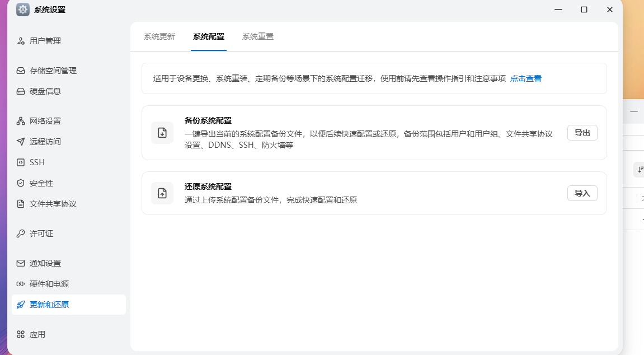Open the 系统重置 tab
The width and height of the screenshot is (644, 355).
(258, 36)
